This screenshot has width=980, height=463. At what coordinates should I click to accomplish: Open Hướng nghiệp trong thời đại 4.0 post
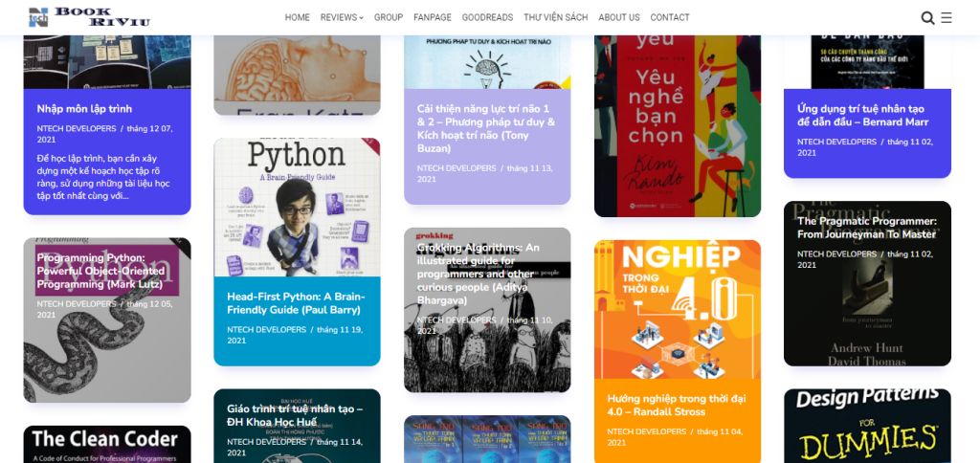tap(677, 405)
